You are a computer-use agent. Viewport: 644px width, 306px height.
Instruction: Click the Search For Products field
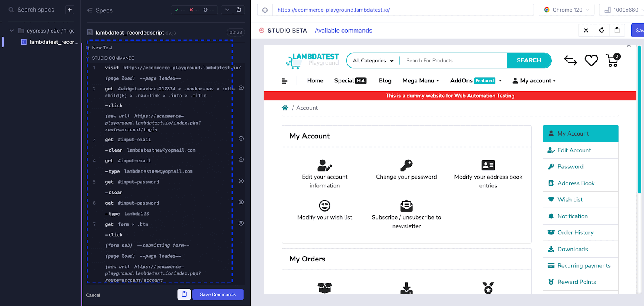453,61
